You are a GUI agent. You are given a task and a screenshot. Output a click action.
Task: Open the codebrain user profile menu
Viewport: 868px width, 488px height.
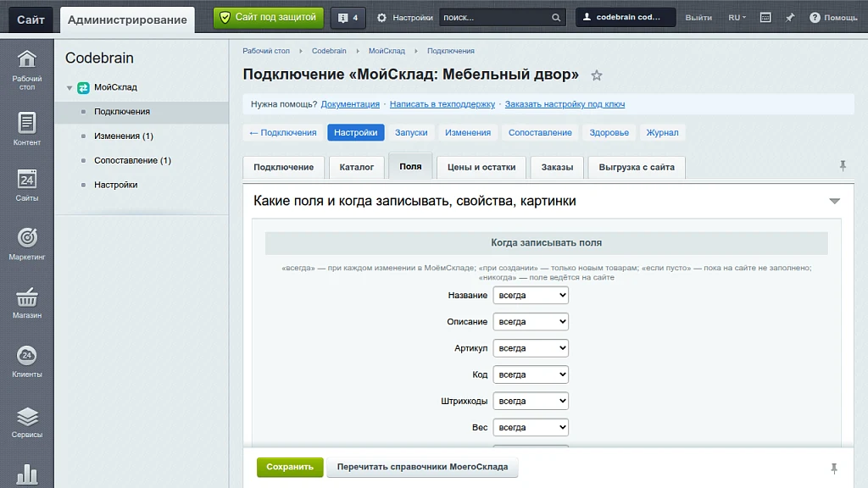(626, 17)
